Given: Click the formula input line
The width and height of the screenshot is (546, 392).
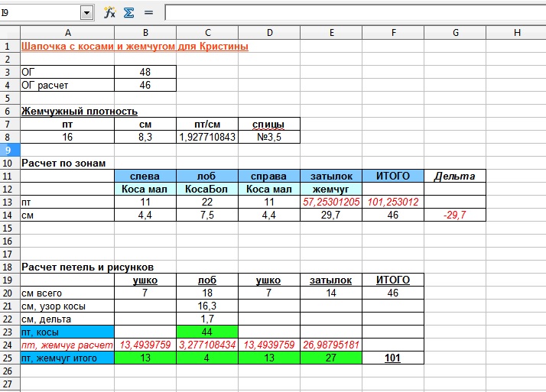Looking at the screenshot, I should pyautogui.click(x=352, y=12).
